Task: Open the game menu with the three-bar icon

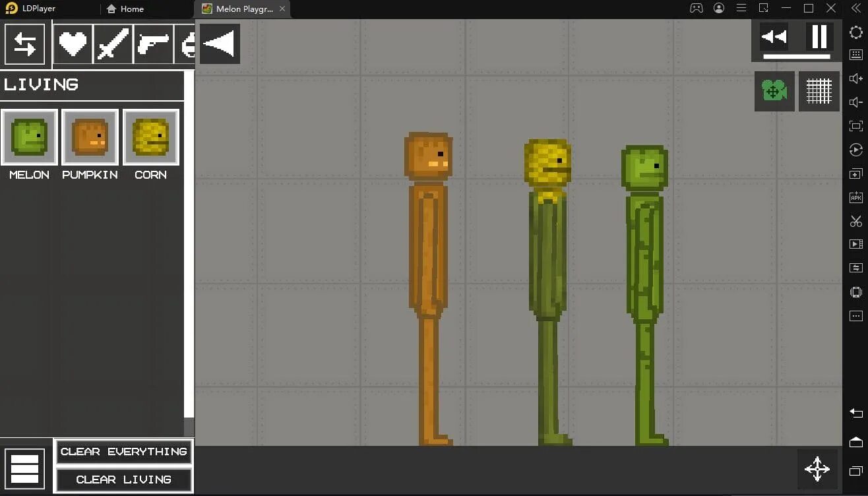Action: (25, 469)
